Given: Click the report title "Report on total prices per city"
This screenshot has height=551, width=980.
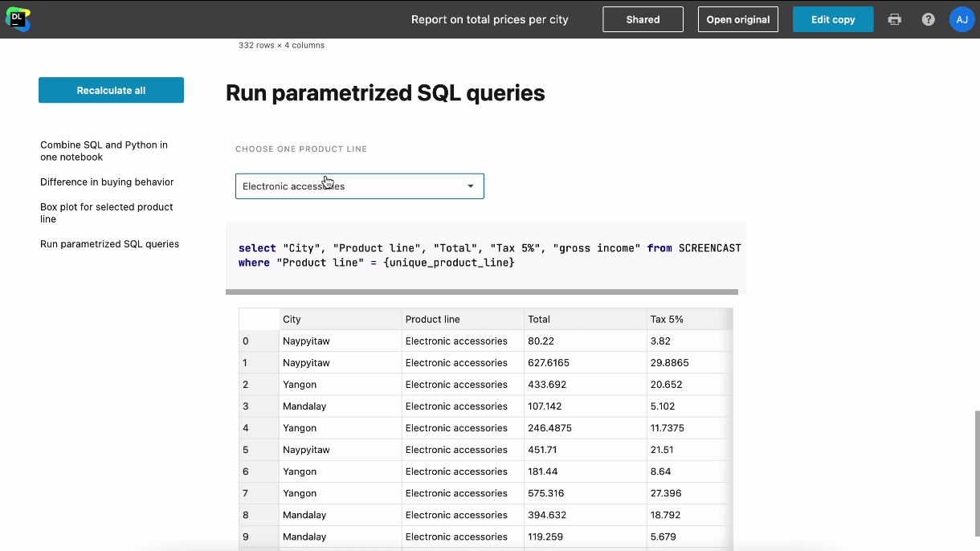Looking at the screenshot, I should (490, 19).
